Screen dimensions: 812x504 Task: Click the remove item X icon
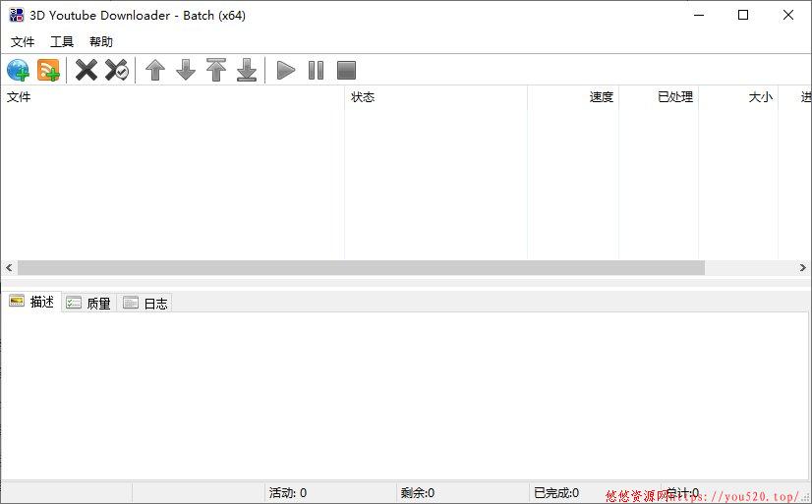pyautogui.click(x=86, y=70)
